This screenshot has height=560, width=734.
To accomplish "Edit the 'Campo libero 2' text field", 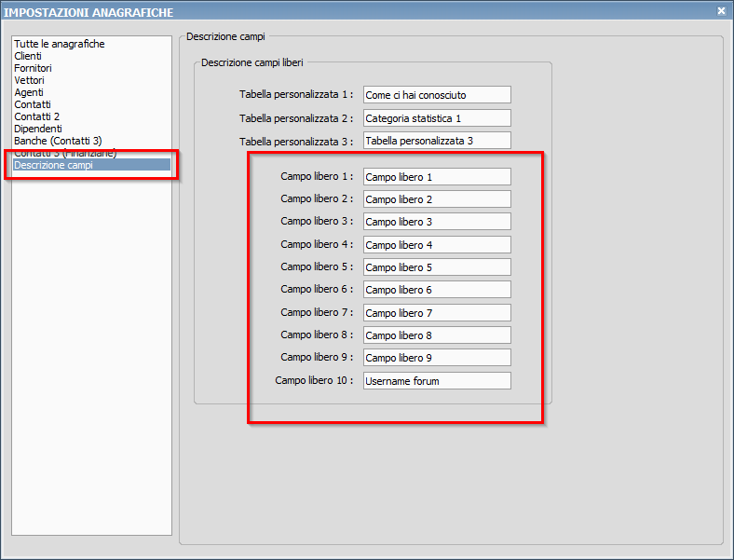I will [x=437, y=199].
